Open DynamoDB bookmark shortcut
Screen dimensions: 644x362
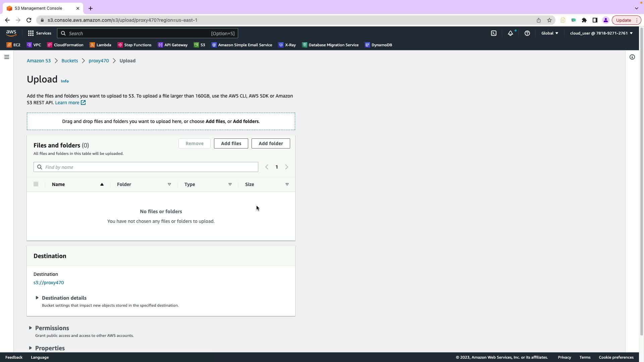pyautogui.click(x=378, y=45)
